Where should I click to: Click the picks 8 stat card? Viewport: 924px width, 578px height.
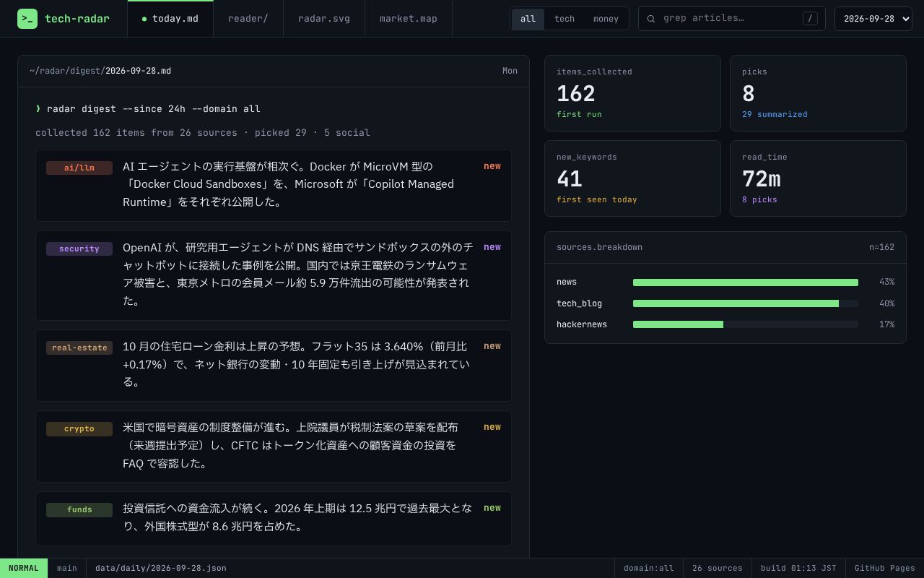coord(818,93)
